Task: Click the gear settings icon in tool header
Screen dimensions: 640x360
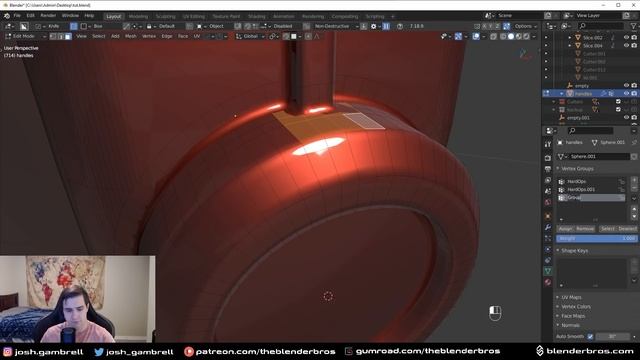Action: 373,26
